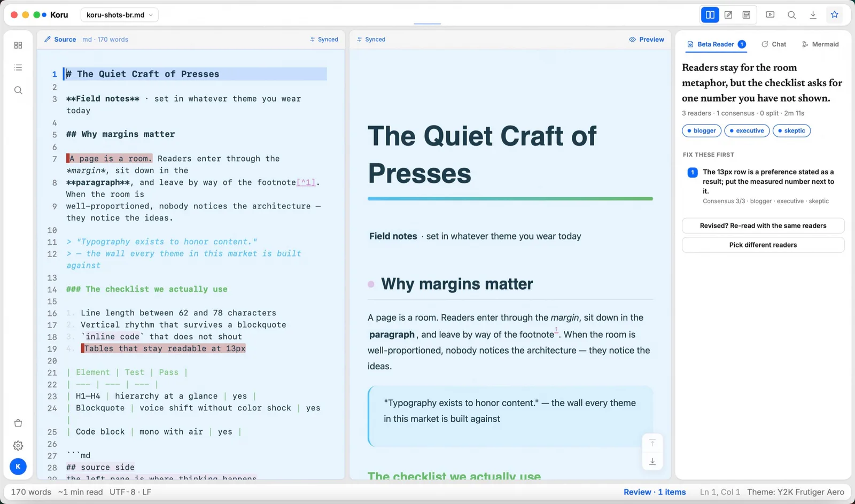Image resolution: width=855 pixels, height=504 pixels.
Task: Click the star icon in top toolbar
Action: pyautogui.click(x=835, y=15)
